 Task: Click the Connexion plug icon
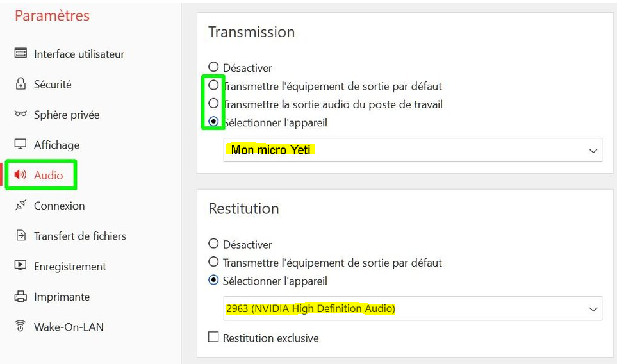coord(21,205)
